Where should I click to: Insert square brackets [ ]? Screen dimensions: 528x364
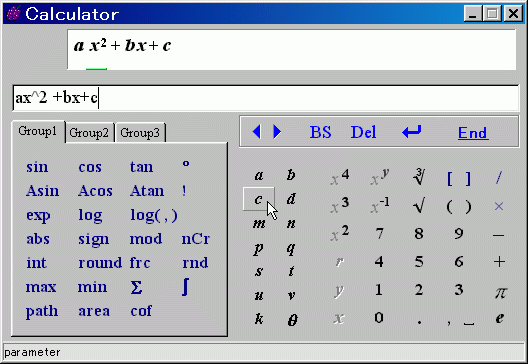point(459,178)
